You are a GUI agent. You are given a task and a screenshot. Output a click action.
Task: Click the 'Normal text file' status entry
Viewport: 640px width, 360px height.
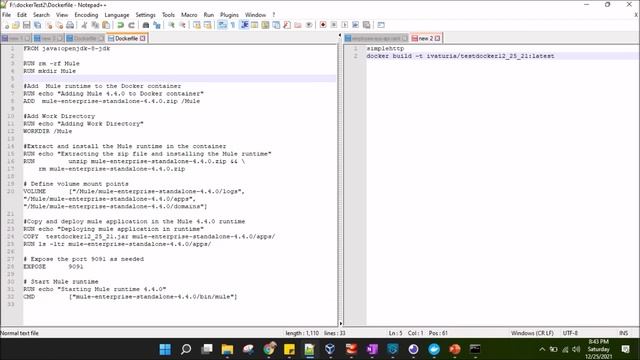point(19,333)
